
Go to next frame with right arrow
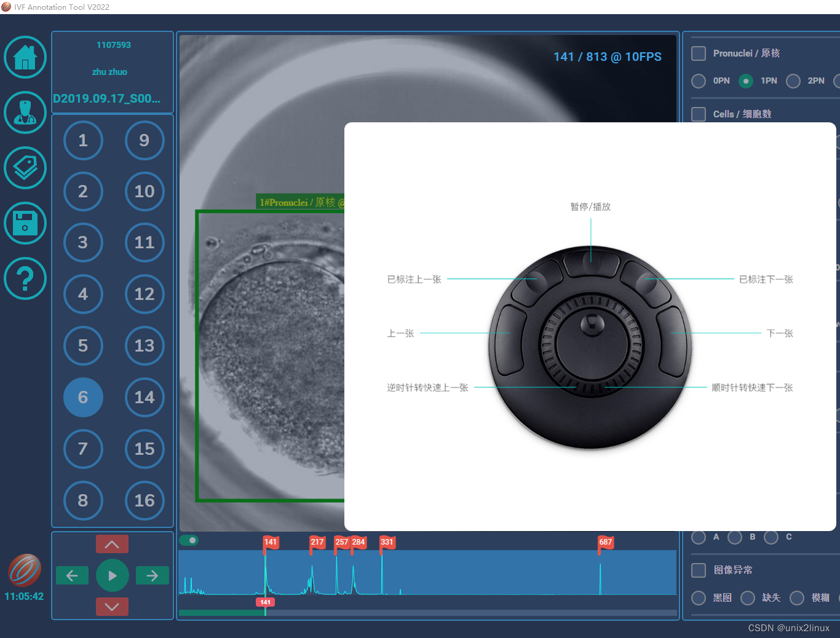(153, 575)
